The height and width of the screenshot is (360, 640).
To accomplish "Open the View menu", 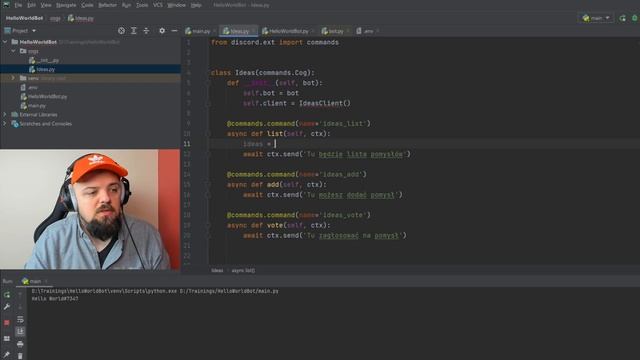I will pyautogui.click(x=46, y=5).
